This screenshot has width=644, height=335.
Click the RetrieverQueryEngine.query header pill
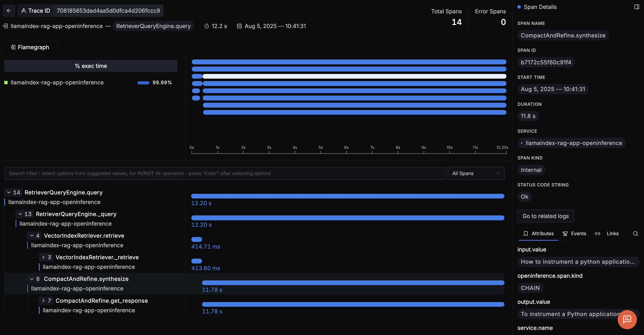click(153, 26)
